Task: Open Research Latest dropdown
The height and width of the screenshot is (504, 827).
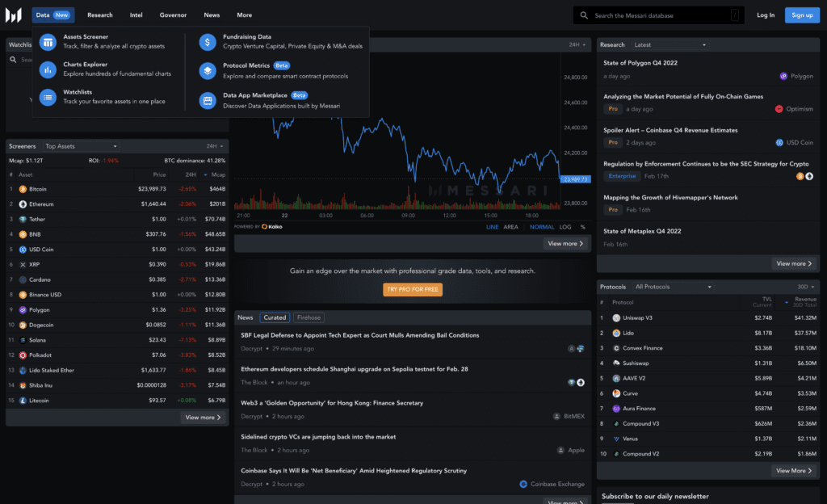Action: pyautogui.click(x=670, y=44)
